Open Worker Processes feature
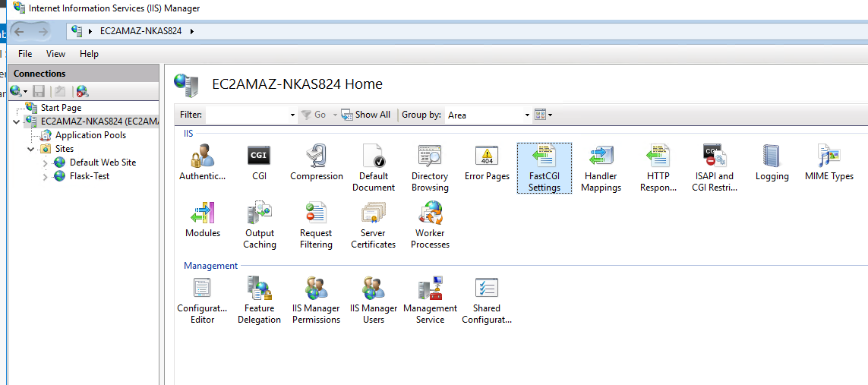This screenshot has width=868, height=385. click(x=430, y=225)
